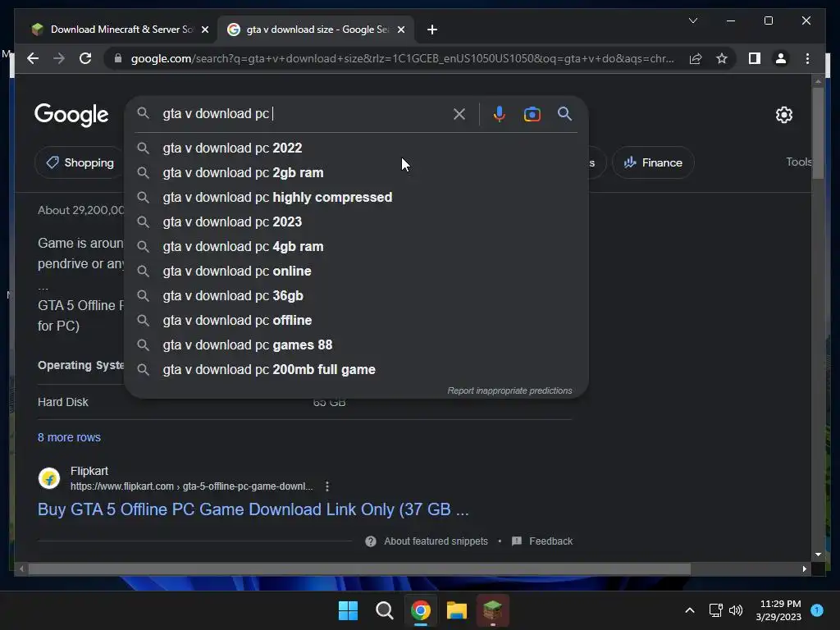The width and height of the screenshot is (840, 630).
Task: Choose suggestion gta v download pc 2023
Action: pyautogui.click(x=356, y=221)
